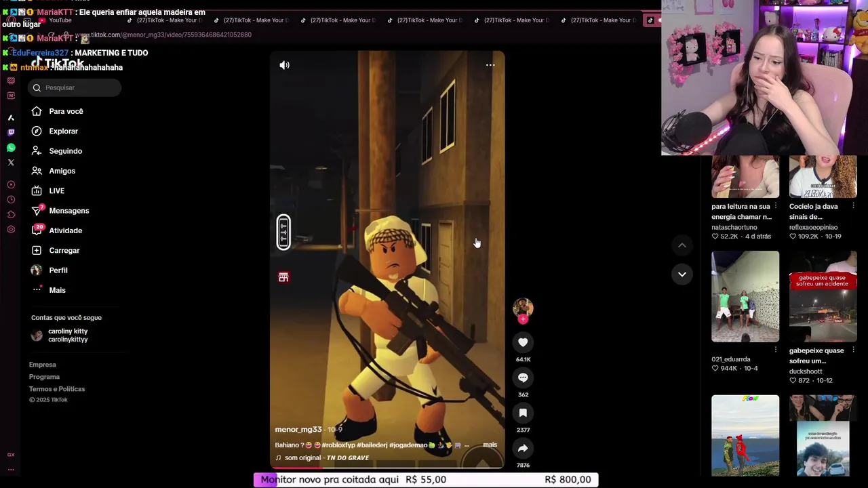Image resolution: width=868 pixels, height=488 pixels.
Task: Go to the next video with the down chevron
Action: click(682, 274)
